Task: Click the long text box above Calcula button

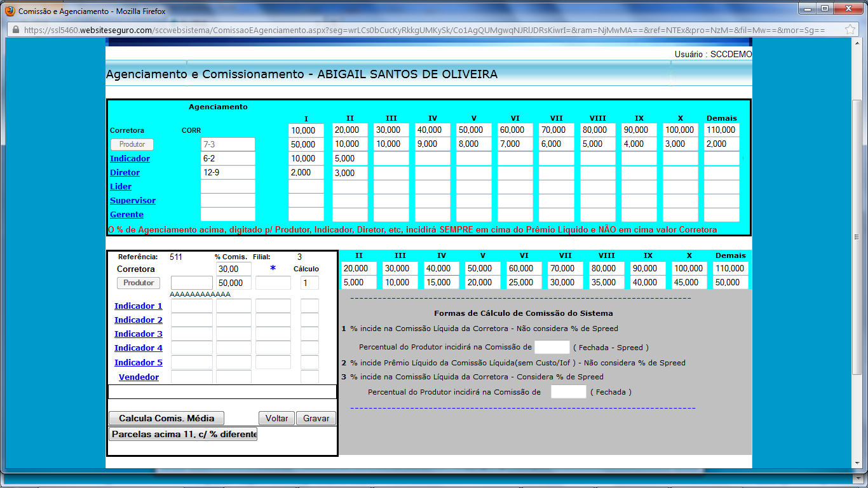Action: pyautogui.click(x=222, y=391)
